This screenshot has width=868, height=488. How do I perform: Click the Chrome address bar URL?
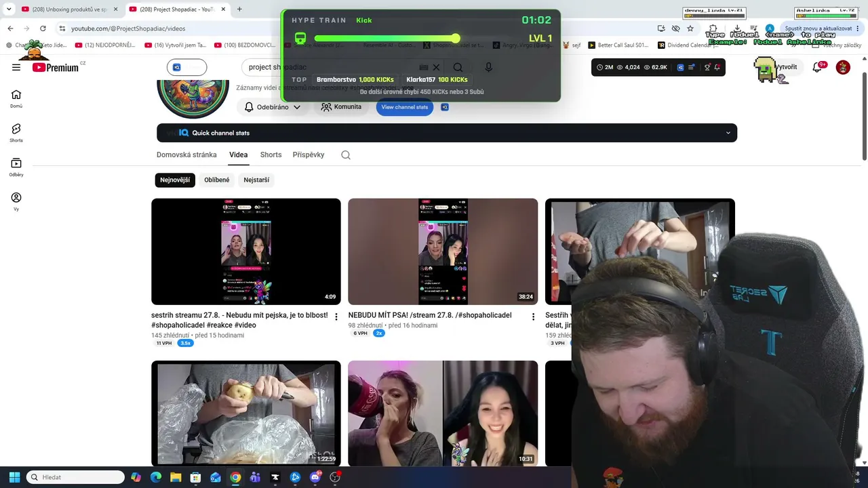pos(128,28)
